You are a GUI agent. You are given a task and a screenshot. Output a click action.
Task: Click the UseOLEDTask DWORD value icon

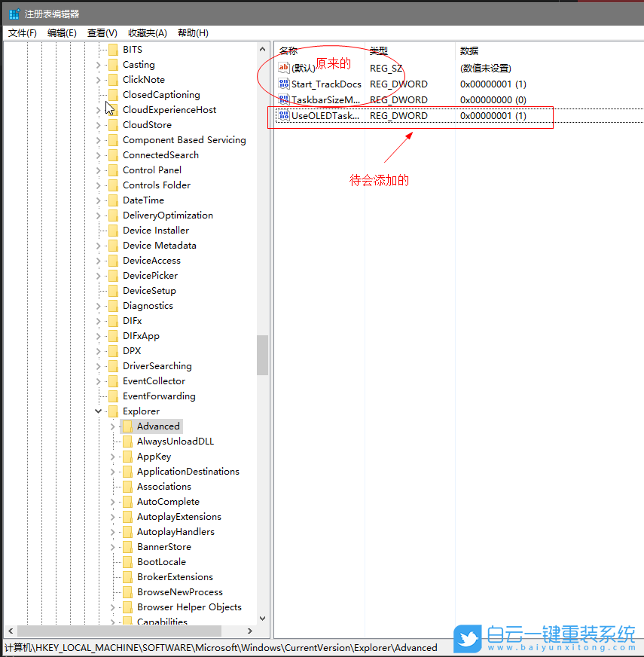point(284,115)
